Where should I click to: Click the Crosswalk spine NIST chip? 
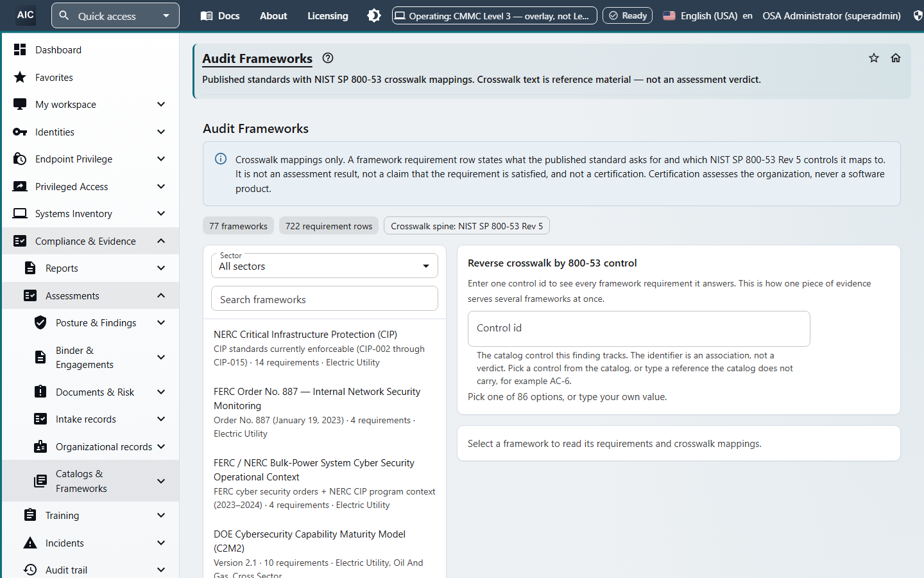[467, 226]
